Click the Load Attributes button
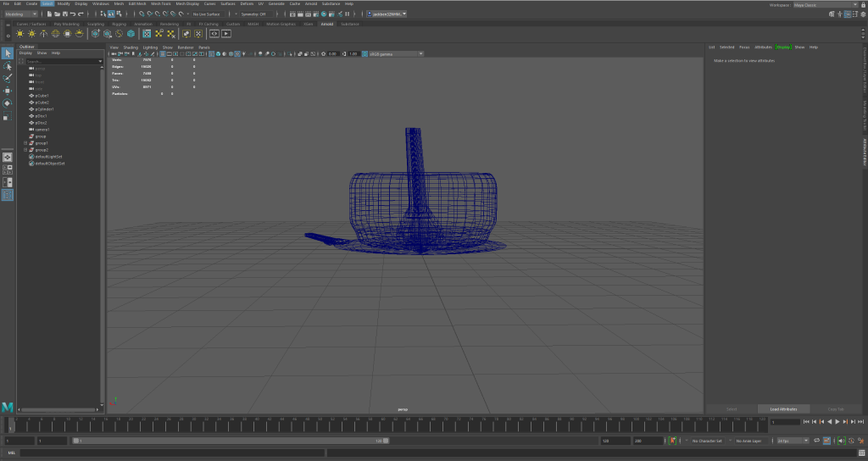This screenshot has width=868, height=461. coord(783,408)
